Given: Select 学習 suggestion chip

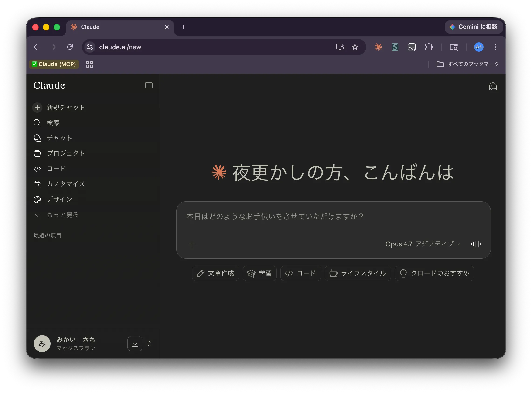Looking at the screenshot, I should 259,273.
